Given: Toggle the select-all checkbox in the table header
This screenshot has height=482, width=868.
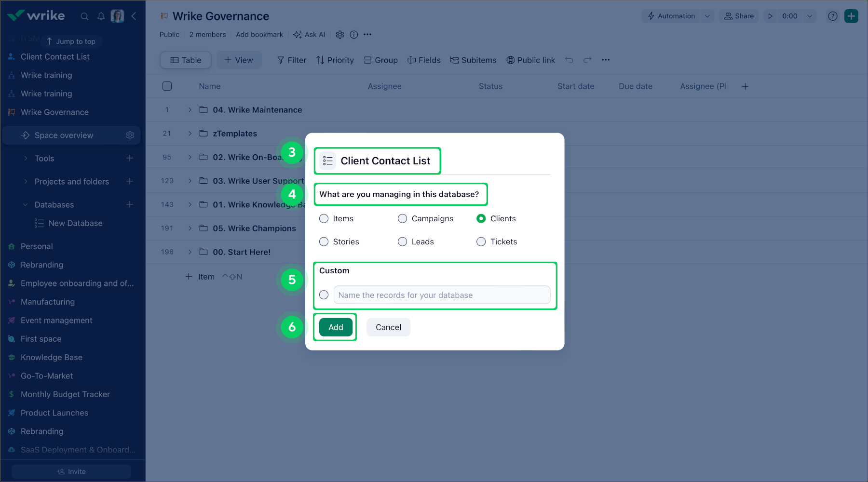Looking at the screenshot, I should pyautogui.click(x=167, y=86).
